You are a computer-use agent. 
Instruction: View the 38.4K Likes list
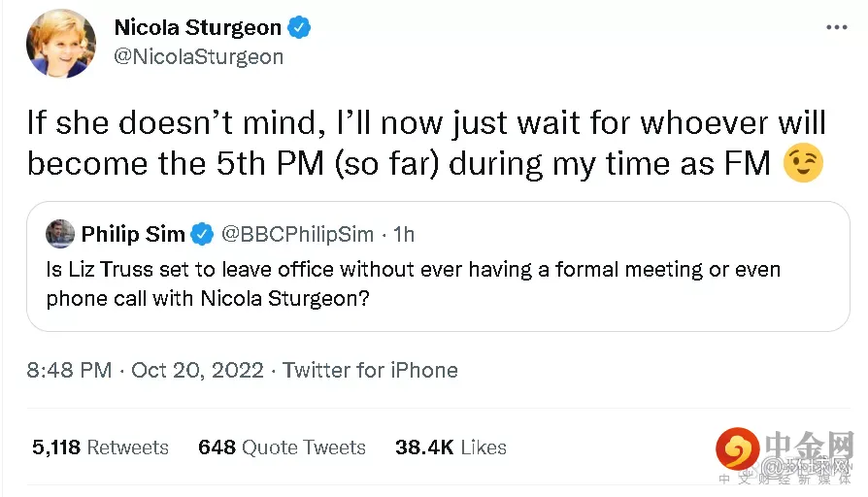tap(451, 447)
